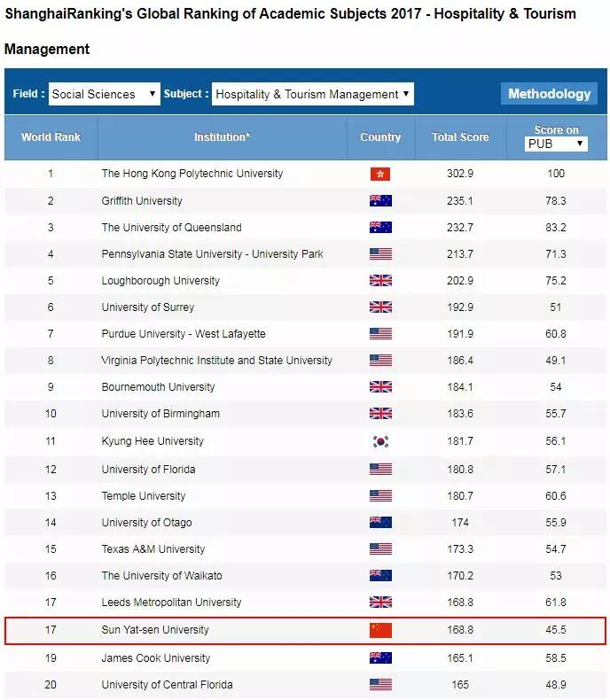Click New Zealand flag for University of Otago
The width and height of the screenshot is (610, 700).
[380, 523]
